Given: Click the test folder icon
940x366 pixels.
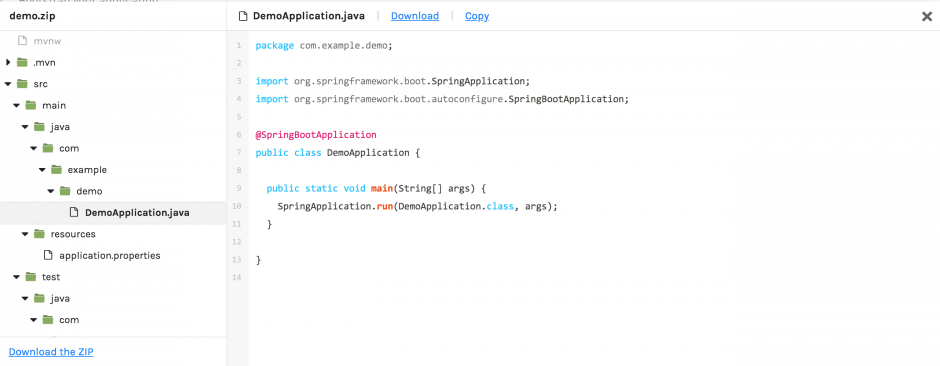Looking at the screenshot, I should [x=31, y=277].
